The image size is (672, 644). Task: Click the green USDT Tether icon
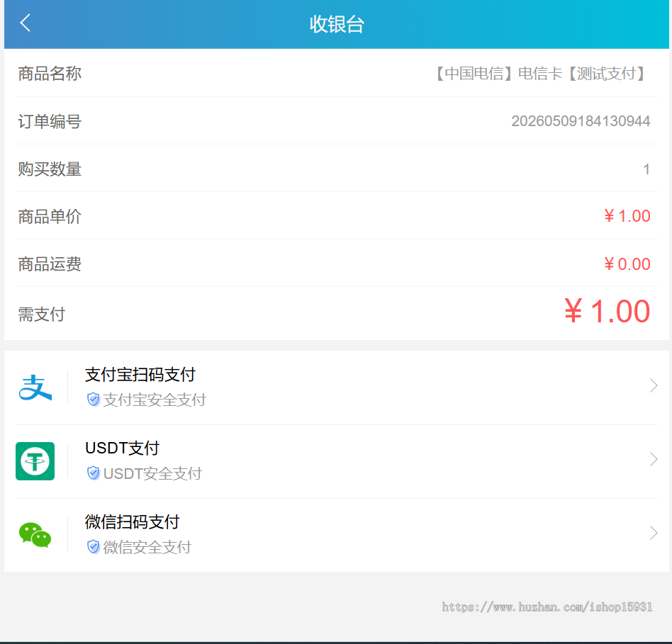pyautogui.click(x=35, y=461)
